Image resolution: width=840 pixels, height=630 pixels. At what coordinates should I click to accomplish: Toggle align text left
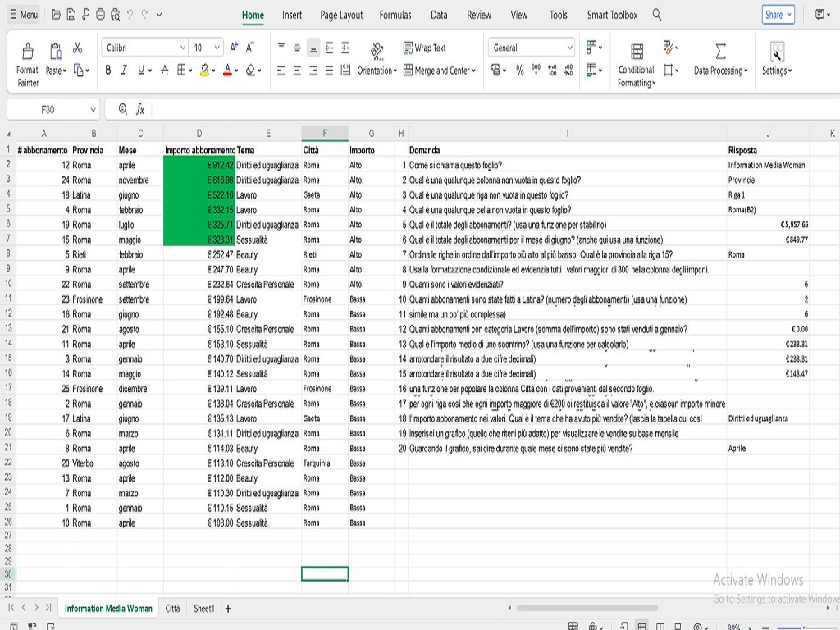(281, 71)
